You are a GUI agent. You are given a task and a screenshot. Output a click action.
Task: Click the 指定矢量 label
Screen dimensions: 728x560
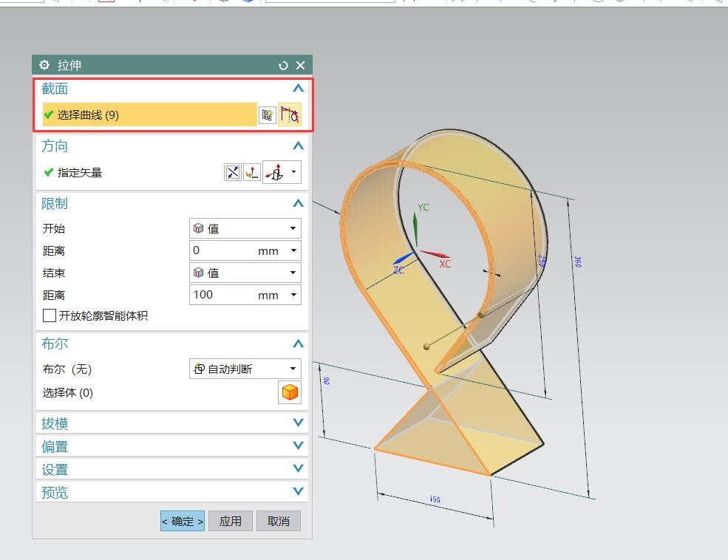79,173
